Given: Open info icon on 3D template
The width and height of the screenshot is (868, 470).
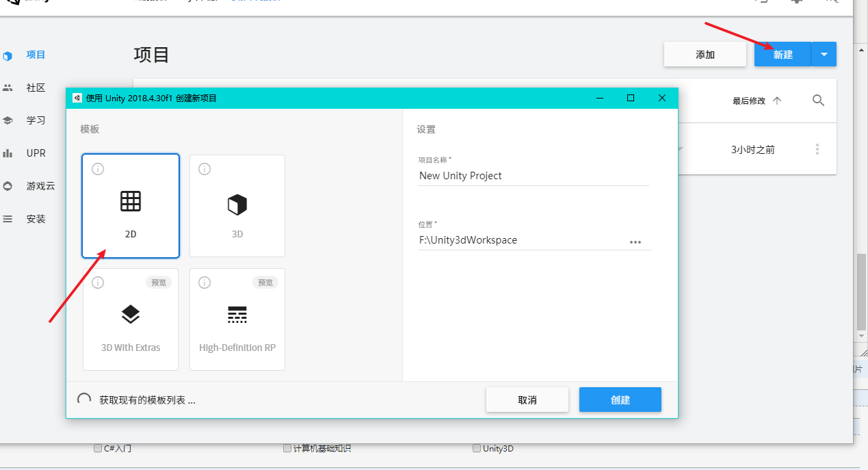Looking at the screenshot, I should (205, 169).
